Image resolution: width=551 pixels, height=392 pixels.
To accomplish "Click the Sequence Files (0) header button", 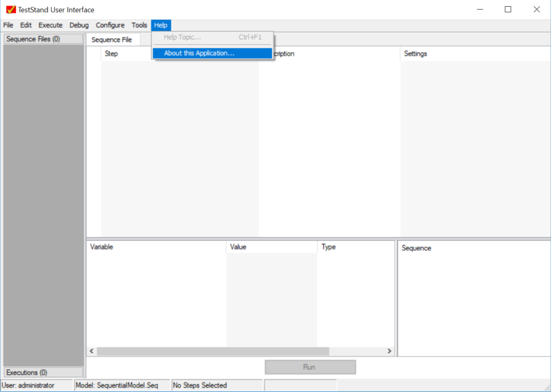I will (43, 39).
